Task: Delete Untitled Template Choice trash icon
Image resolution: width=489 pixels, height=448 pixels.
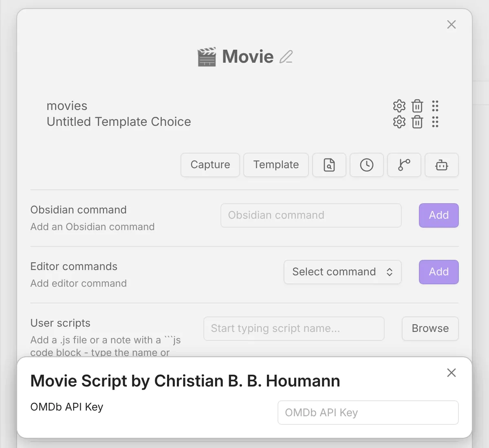Action: pyautogui.click(x=417, y=122)
